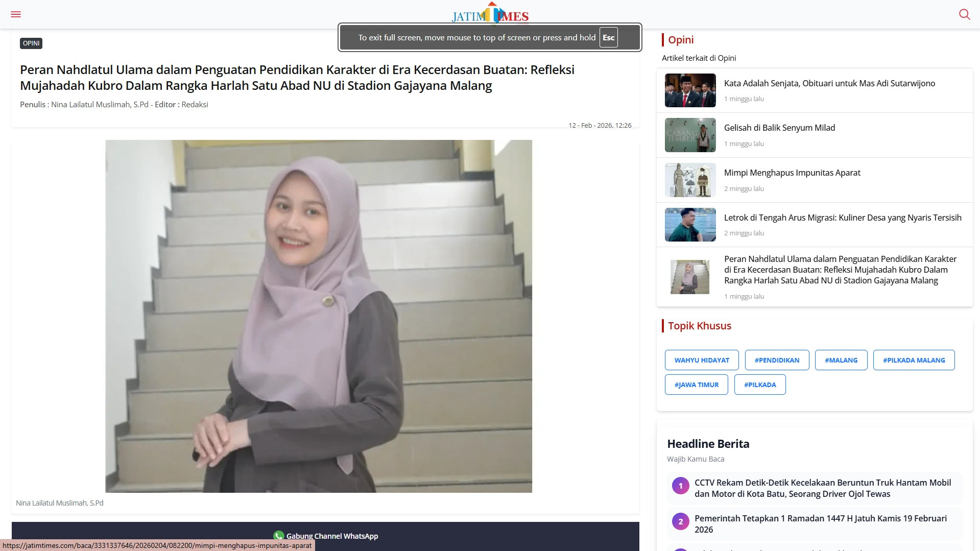Open the Mimpi Menghapus Impunitas Aparat article
This screenshot has width=980, height=551.
(792, 173)
